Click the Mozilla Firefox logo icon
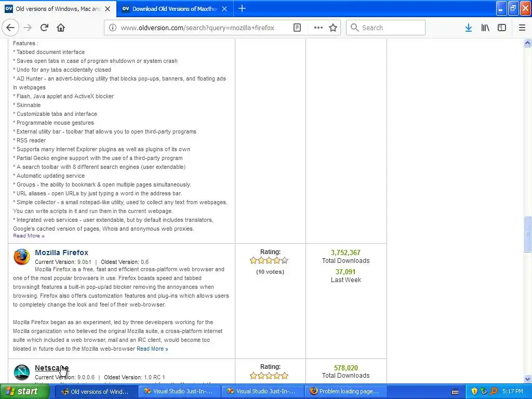The height and width of the screenshot is (399, 532). [x=22, y=257]
